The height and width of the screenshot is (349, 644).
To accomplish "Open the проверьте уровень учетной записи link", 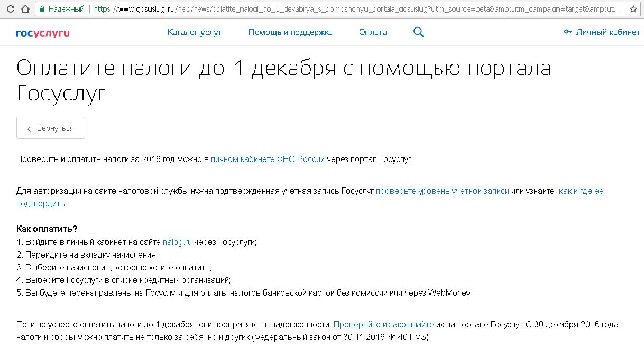I will 442,191.
